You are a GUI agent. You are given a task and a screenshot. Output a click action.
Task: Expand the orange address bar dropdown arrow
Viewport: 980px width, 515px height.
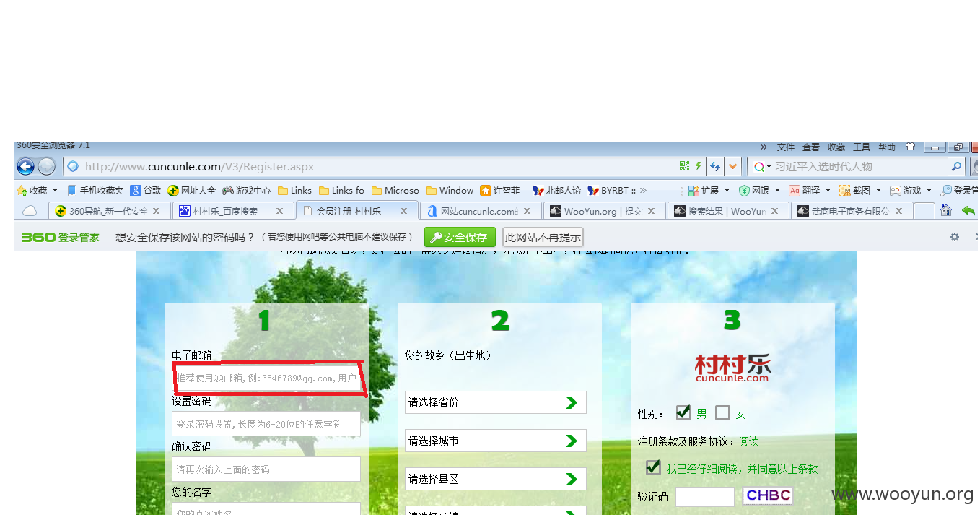tap(733, 167)
